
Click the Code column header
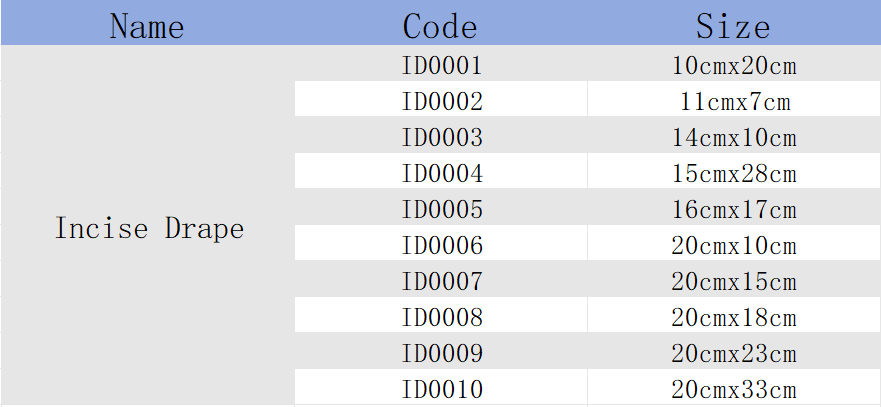tap(440, 22)
